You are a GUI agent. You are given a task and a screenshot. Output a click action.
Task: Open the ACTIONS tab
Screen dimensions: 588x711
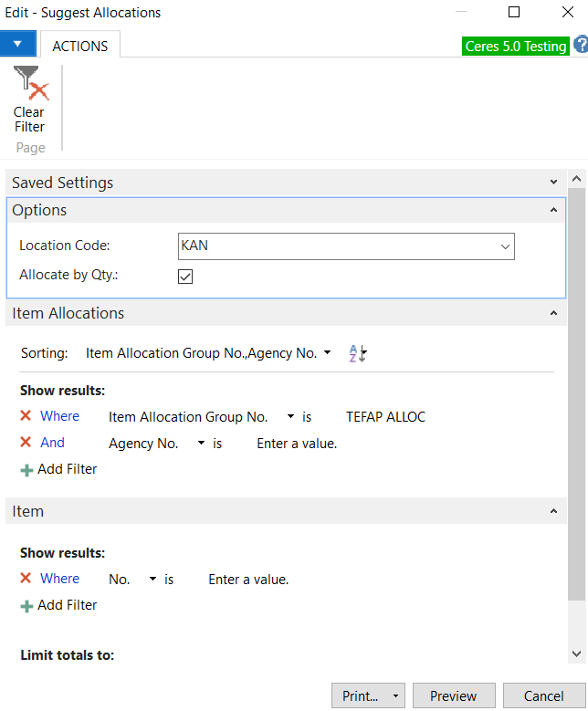(80, 46)
